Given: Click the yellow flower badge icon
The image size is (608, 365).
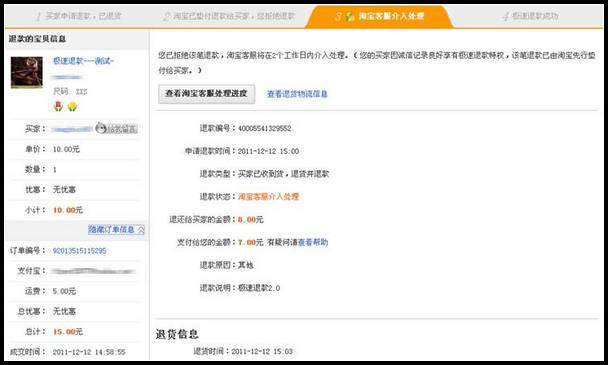Looking at the screenshot, I should [72, 106].
